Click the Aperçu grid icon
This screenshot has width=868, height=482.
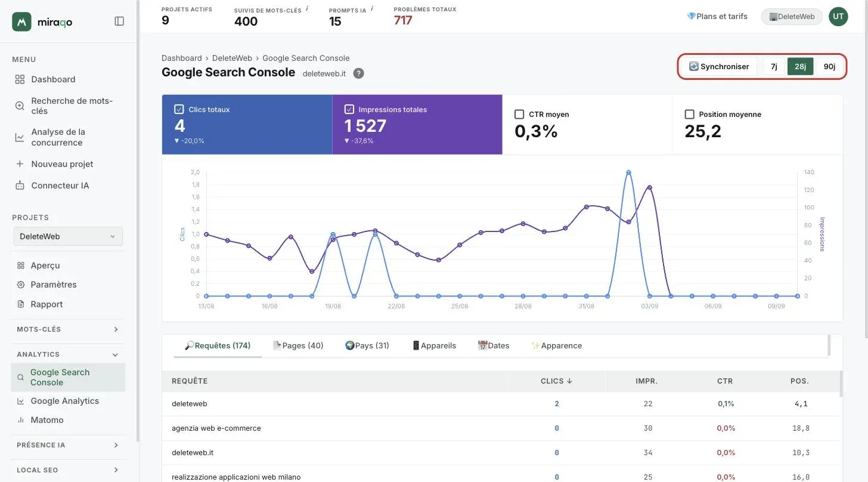21,265
